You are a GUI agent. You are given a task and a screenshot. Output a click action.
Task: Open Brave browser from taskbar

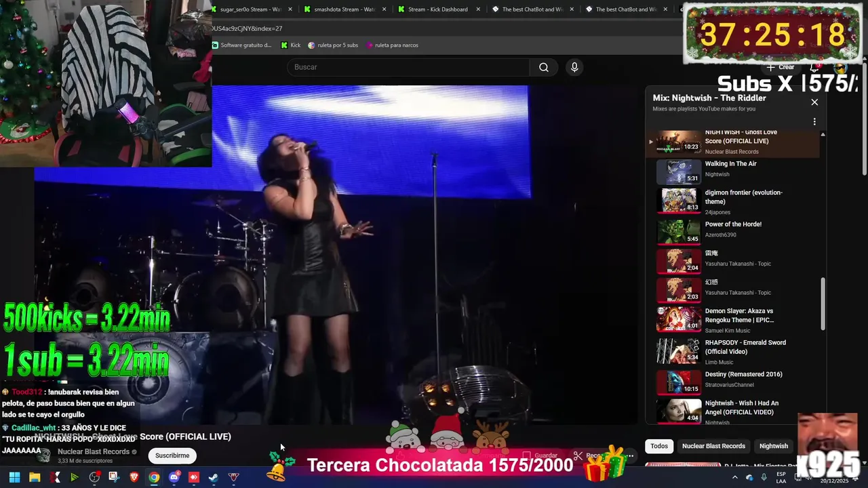pyautogui.click(x=134, y=477)
